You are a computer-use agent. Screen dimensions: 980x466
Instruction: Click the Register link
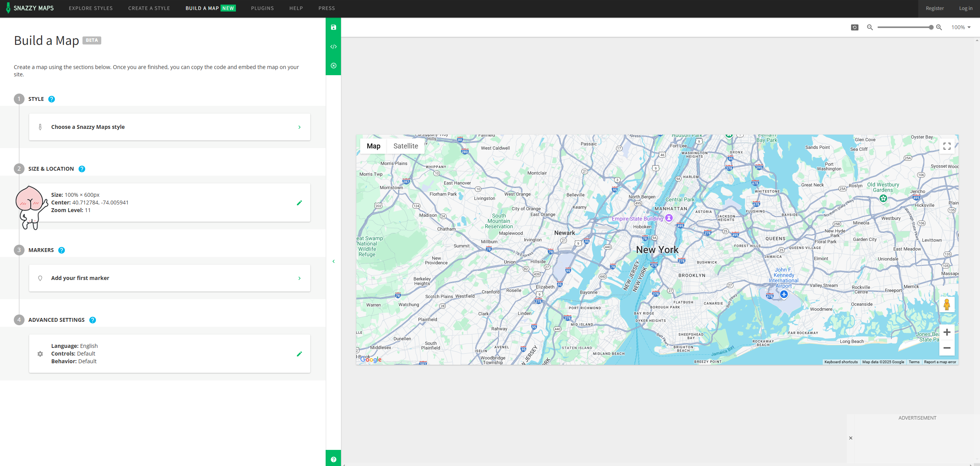pos(934,8)
